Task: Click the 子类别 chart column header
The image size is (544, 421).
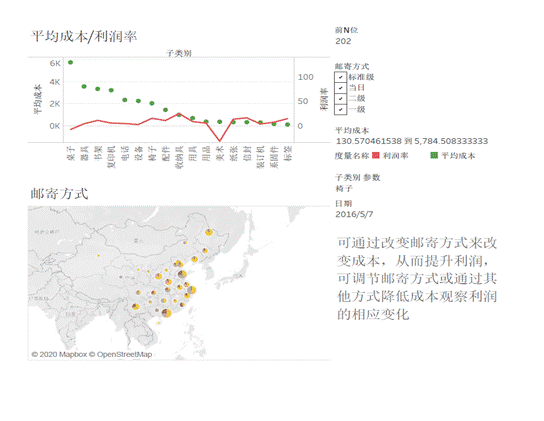Action: (x=179, y=53)
